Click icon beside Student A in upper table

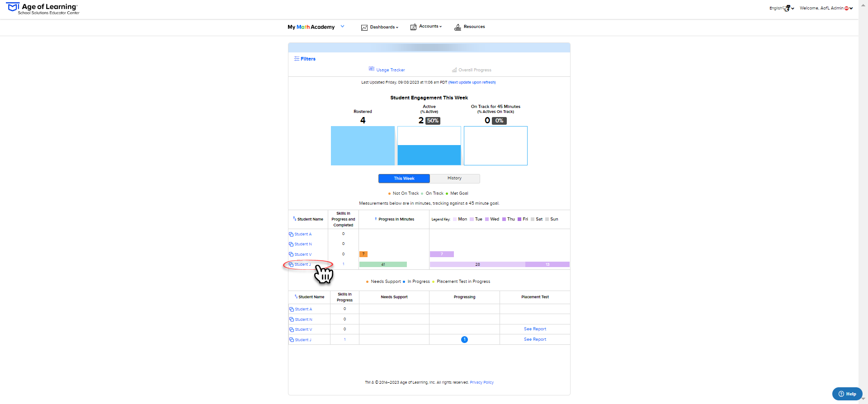pyautogui.click(x=291, y=234)
